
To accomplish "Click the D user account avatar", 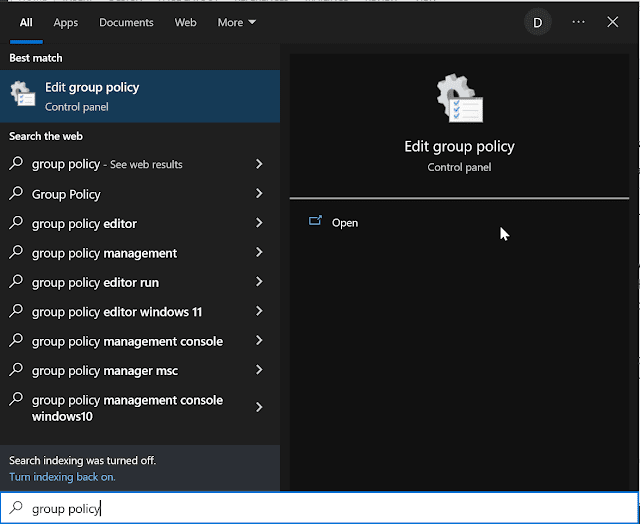I will click(538, 22).
